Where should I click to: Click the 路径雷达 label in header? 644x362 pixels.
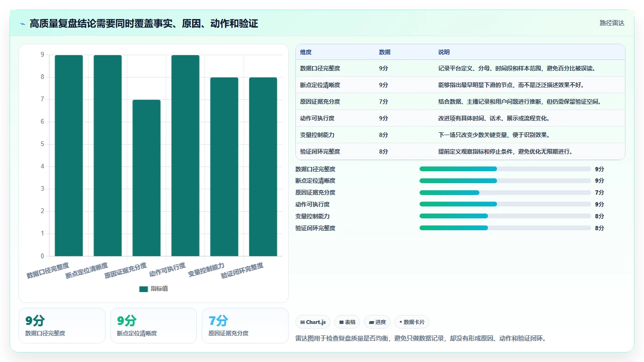(612, 23)
